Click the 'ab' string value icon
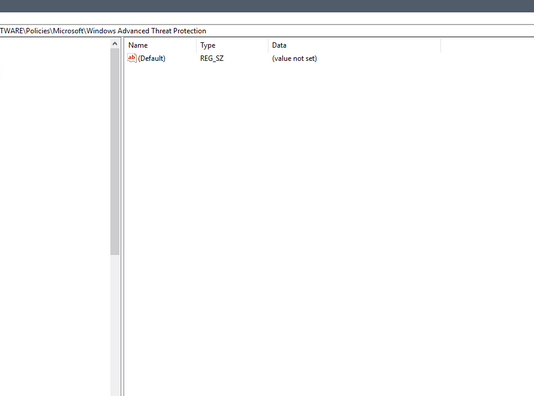The height and width of the screenshot is (400, 534). point(132,58)
